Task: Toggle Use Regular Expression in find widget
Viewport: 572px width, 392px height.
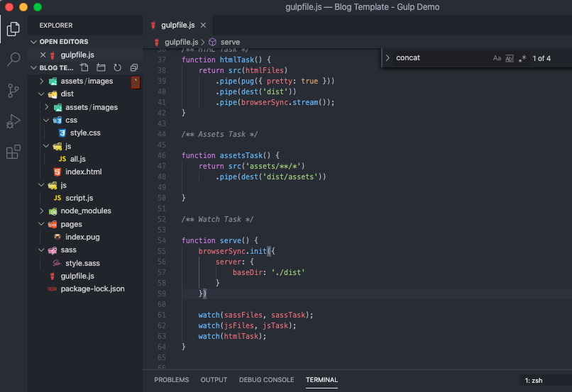Action: pyautogui.click(x=522, y=58)
